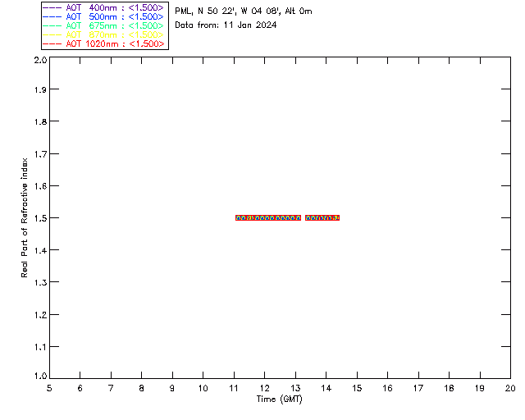Viewport: 525px width, 420px height.
Task: Click the 'Data from: 11 Jan 2024' label
Action: [x=226, y=25]
